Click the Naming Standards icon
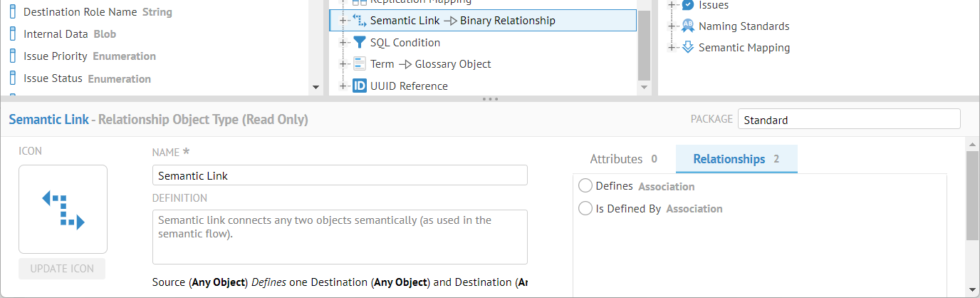980x298 pixels. click(688, 26)
